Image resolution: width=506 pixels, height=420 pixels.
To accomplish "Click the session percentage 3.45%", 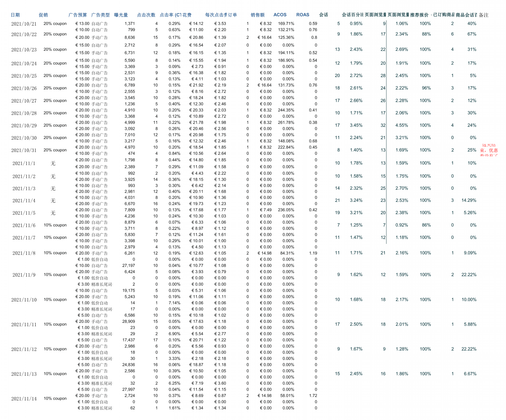I will click(356, 125).
